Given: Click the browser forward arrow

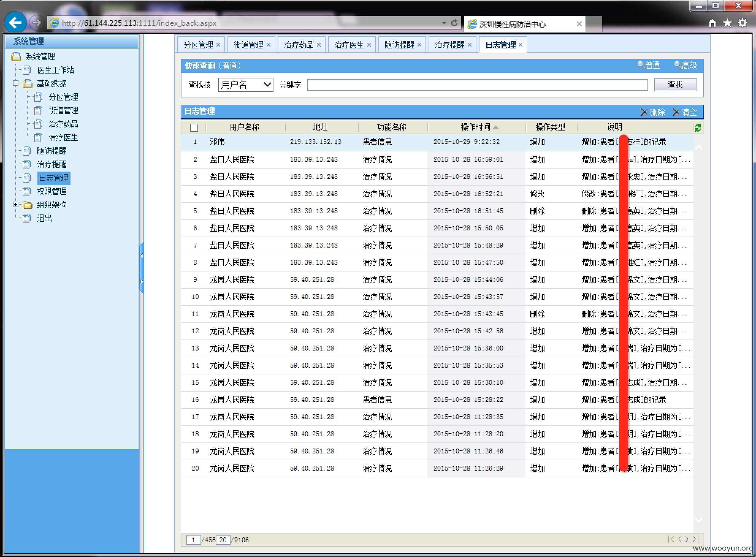Looking at the screenshot, I should tap(36, 23).
